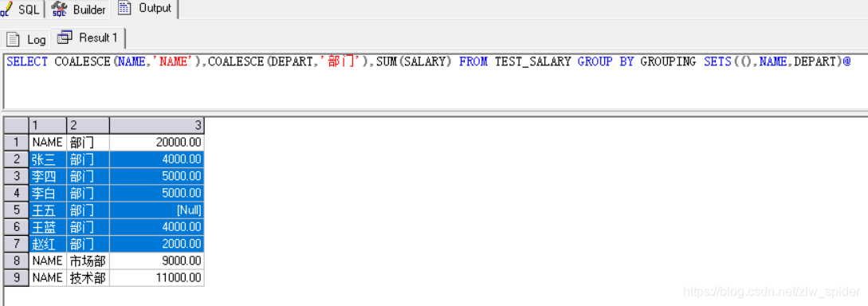Click the NAME cell in 市场部 row
The width and height of the screenshot is (868, 306).
[x=48, y=261]
